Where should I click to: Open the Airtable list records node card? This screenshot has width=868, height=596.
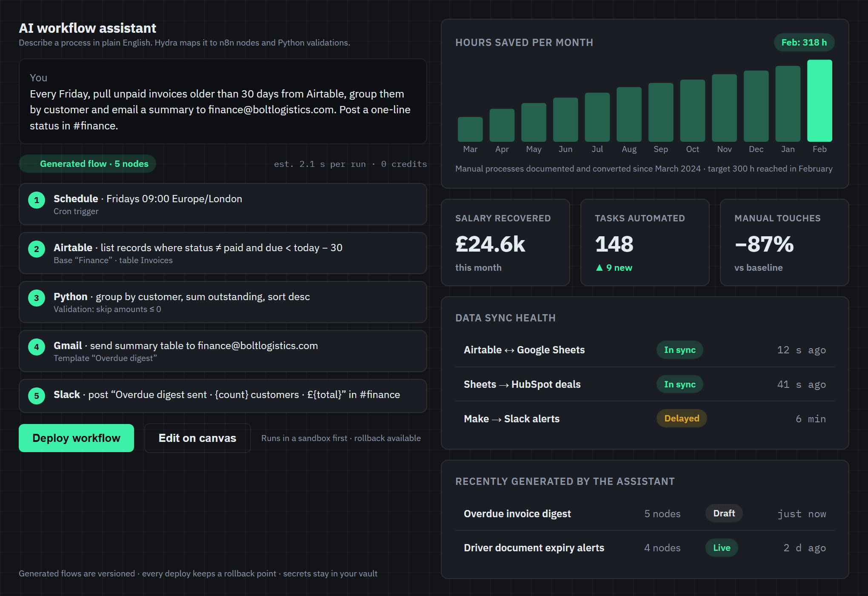pyautogui.click(x=223, y=253)
